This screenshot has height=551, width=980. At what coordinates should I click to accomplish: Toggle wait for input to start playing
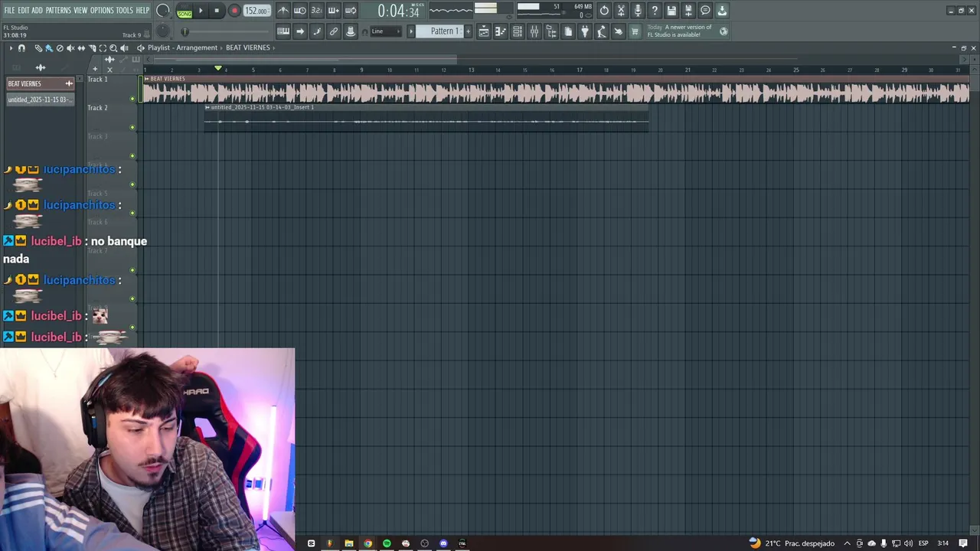(300, 11)
